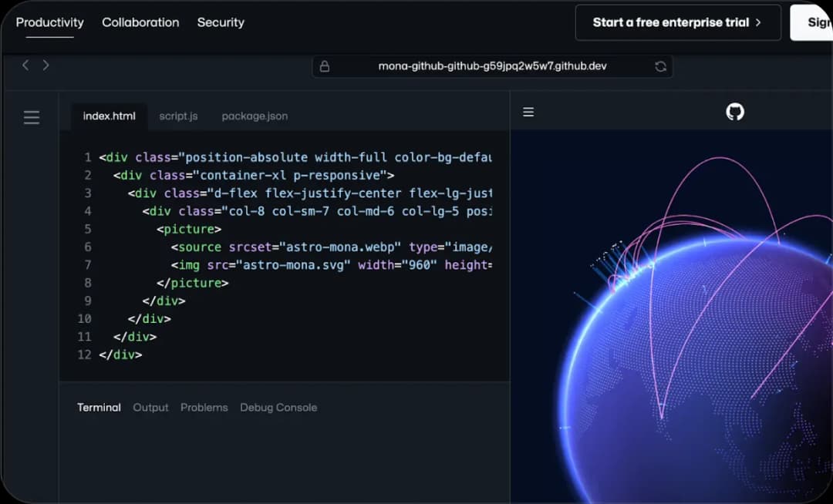Screen dimensions: 833x504
Task: Click the back arrow in the browser bar
Action: tap(25, 66)
